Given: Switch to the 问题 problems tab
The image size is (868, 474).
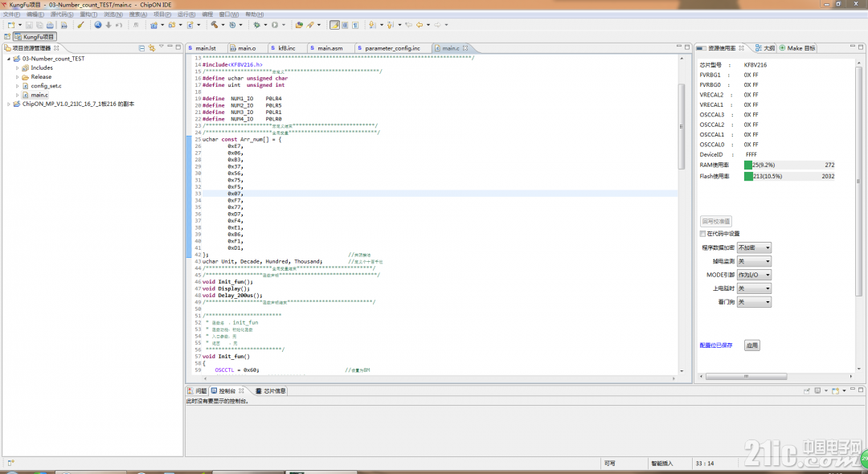Looking at the screenshot, I should [x=197, y=391].
